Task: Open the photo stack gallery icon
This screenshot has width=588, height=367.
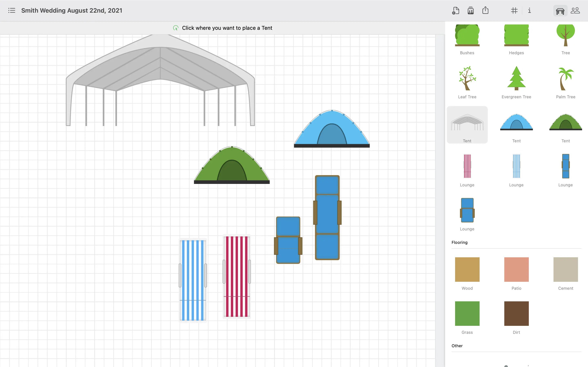Action: coord(470,11)
